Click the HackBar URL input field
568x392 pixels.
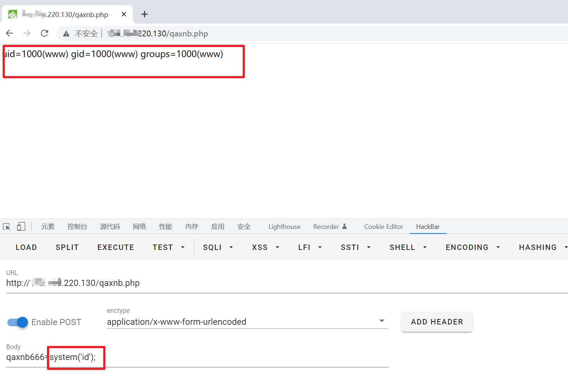tap(287, 283)
